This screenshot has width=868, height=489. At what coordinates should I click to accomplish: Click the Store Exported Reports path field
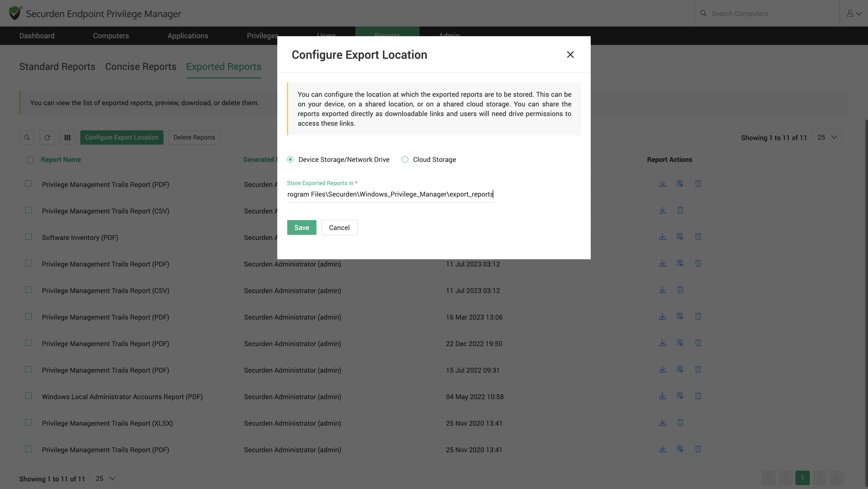[x=390, y=194]
